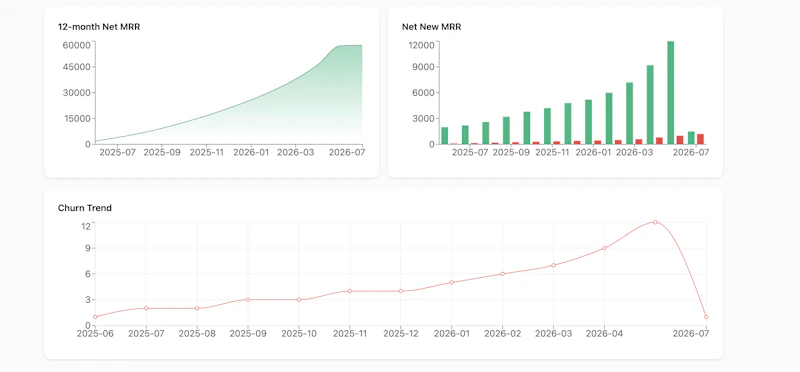Screen dimensions: 800x372
Task: Click 2025-12 x-axis label in Churn Trend
Action: click(401, 334)
